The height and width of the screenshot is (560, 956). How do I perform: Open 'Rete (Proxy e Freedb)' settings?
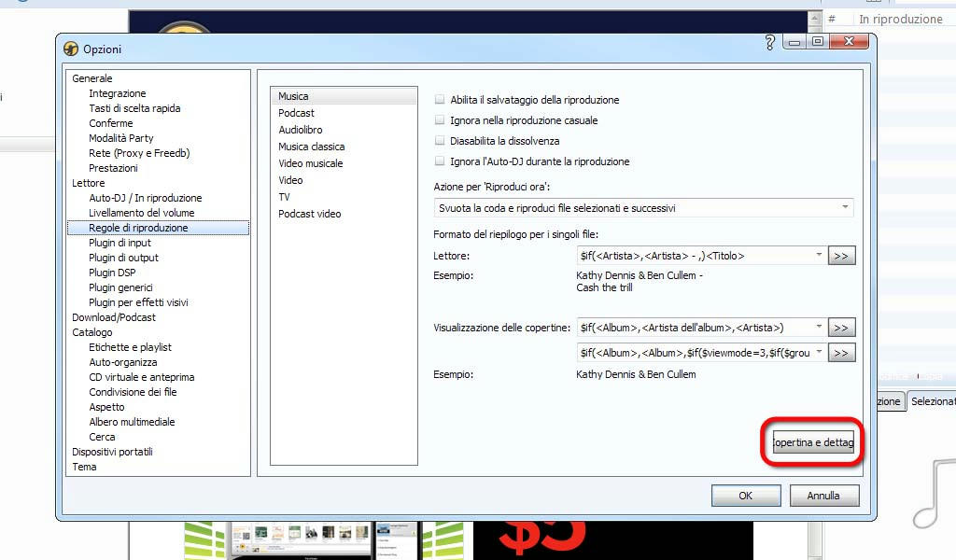pyautogui.click(x=139, y=153)
